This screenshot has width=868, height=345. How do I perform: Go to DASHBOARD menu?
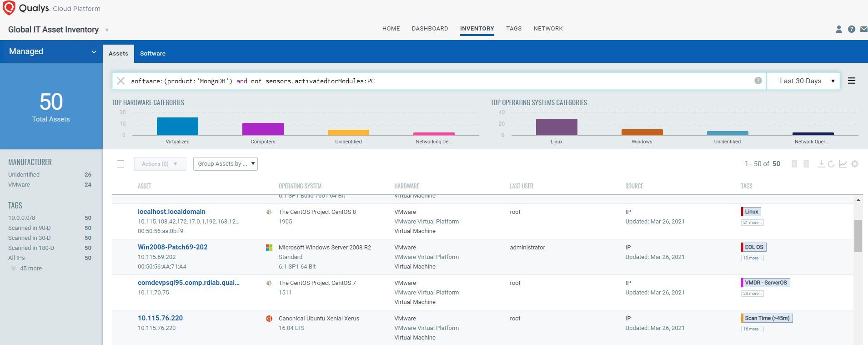430,28
